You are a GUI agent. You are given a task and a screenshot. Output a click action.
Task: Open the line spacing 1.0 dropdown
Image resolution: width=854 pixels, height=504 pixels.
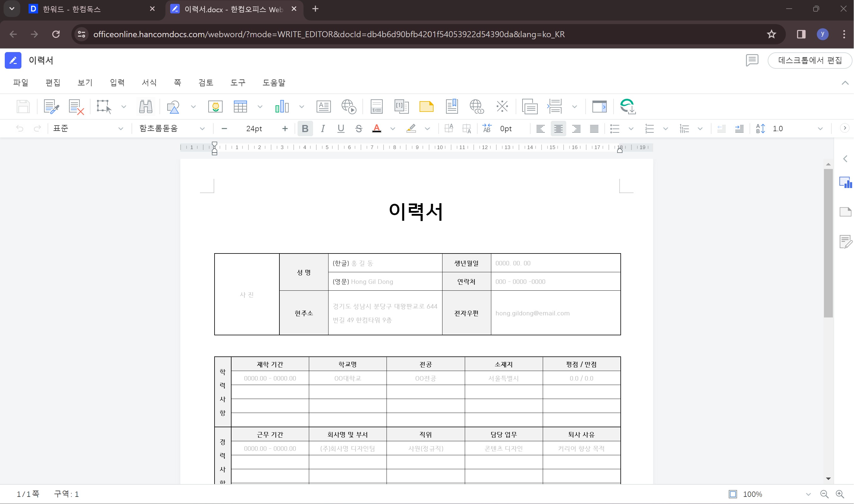[x=820, y=129]
